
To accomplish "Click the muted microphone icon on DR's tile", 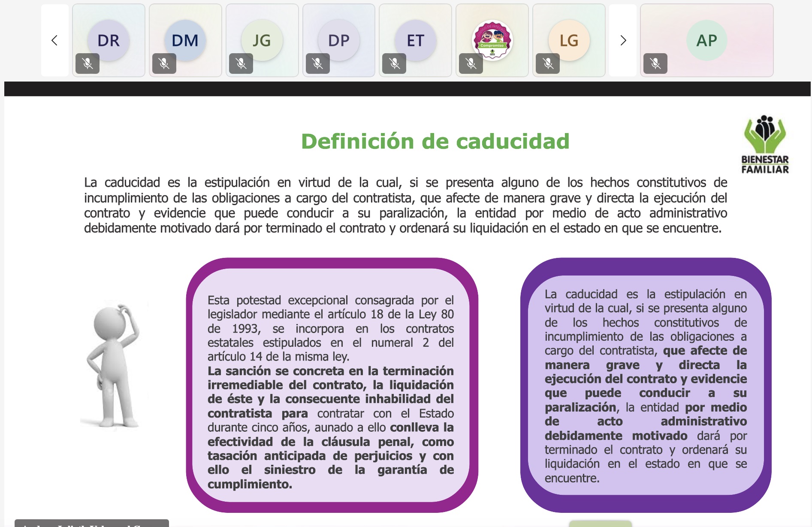I will pos(88,64).
